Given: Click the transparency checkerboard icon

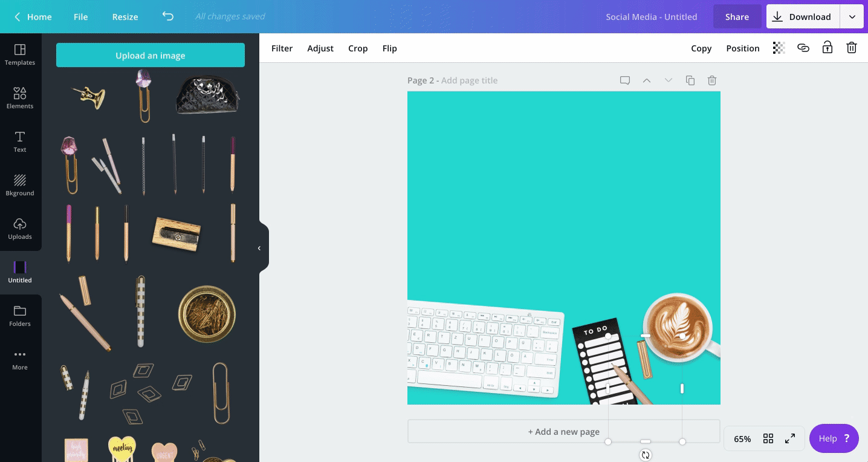Looking at the screenshot, I should click(x=779, y=48).
